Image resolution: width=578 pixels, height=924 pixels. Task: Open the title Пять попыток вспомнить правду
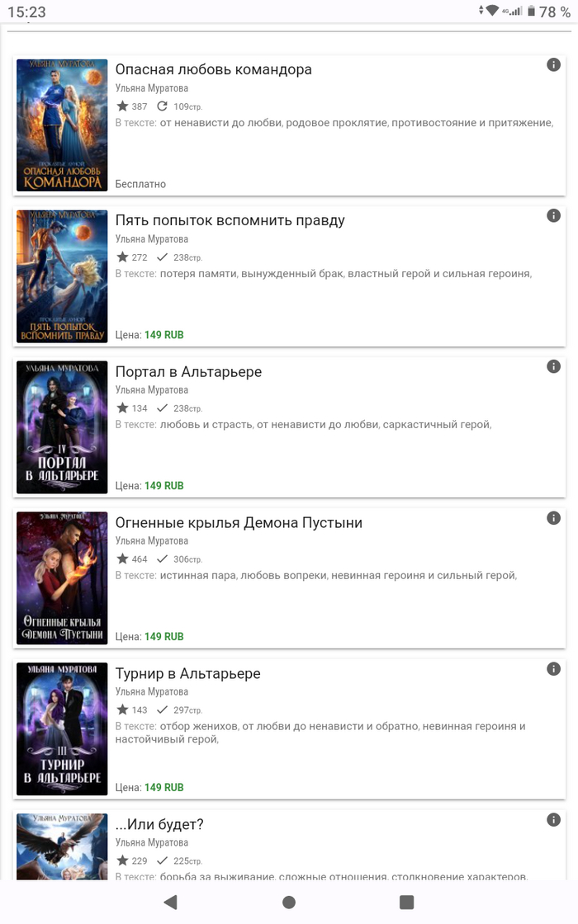pyautogui.click(x=230, y=220)
